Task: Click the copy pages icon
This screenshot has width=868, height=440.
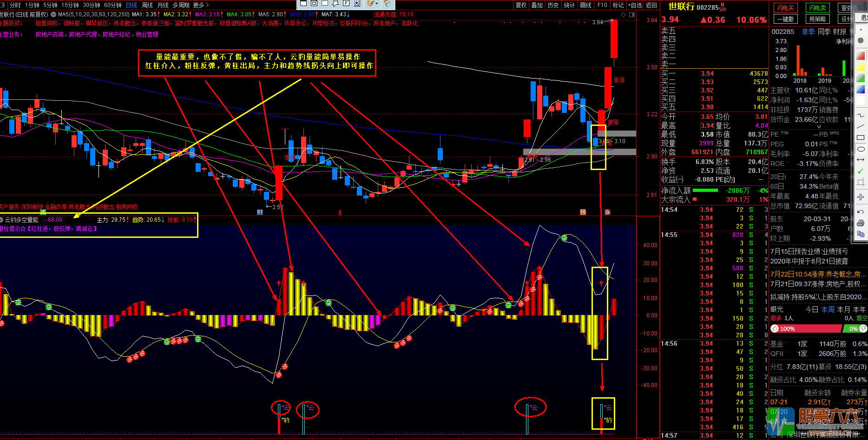Action: (861, 235)
